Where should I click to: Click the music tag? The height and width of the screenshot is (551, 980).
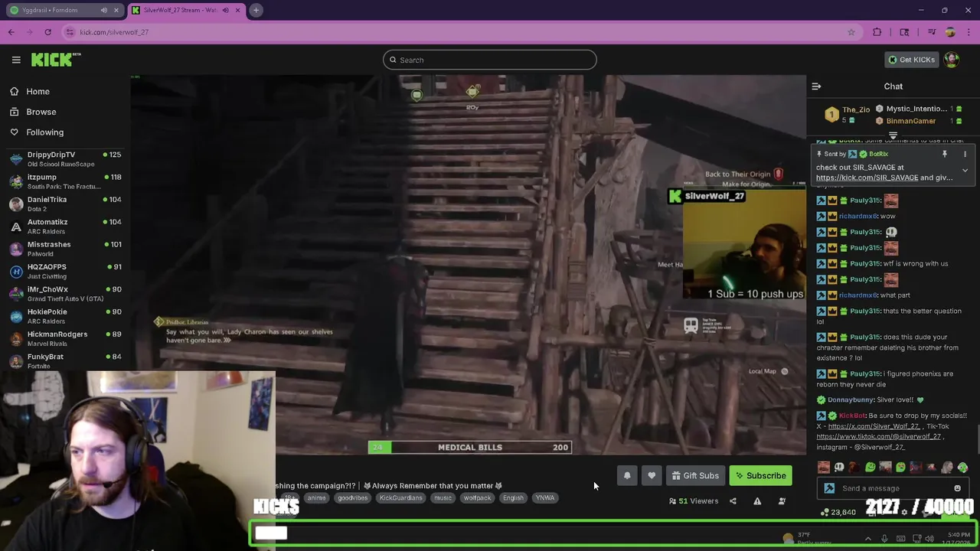click(x=443, y=497)
